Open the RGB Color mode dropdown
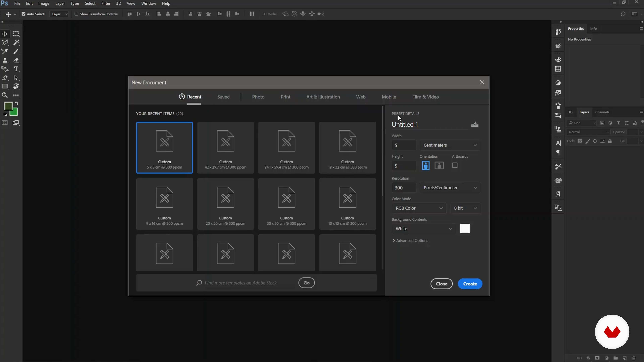644x362 pixels. tap(419, 208)
